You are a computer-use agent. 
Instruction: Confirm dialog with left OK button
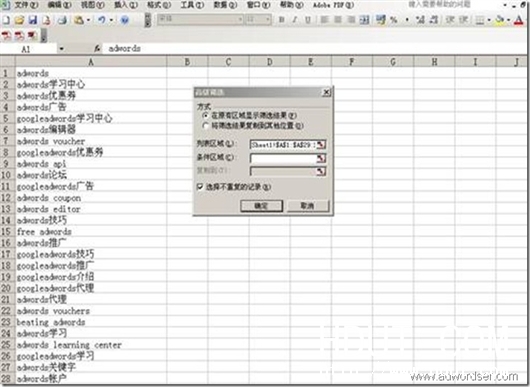[x=261, y=206]
